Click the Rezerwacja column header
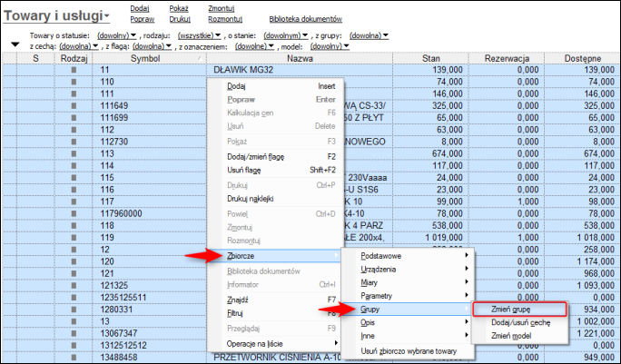This screenshot has width=621, height=364. (x=507, y=59)
